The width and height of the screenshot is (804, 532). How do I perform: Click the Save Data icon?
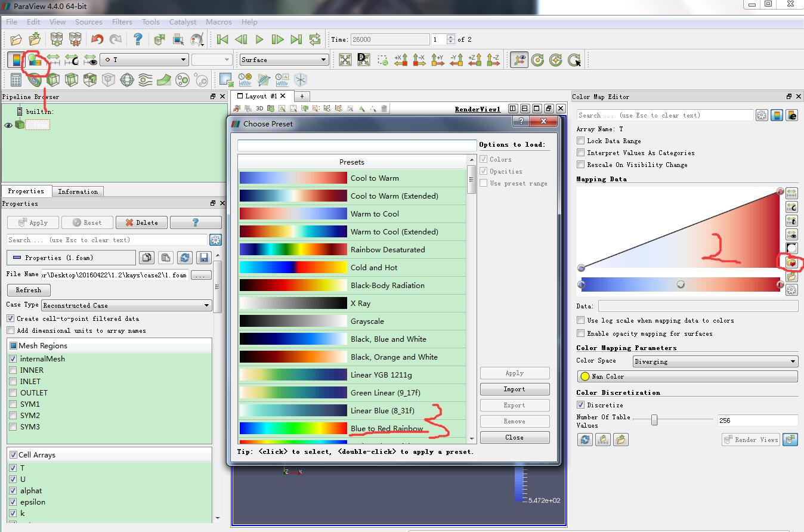point(35,39)
